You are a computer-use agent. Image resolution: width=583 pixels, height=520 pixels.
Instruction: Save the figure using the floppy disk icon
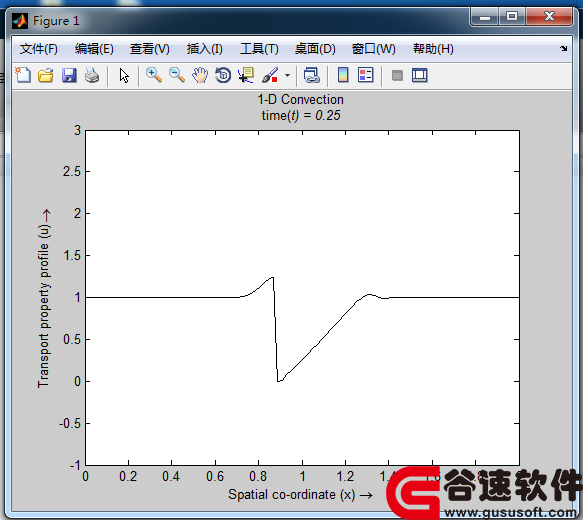[69, 75]
